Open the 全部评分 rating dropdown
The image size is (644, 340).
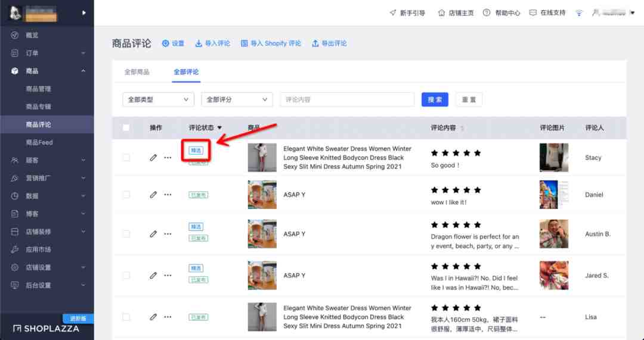(237, 99)
